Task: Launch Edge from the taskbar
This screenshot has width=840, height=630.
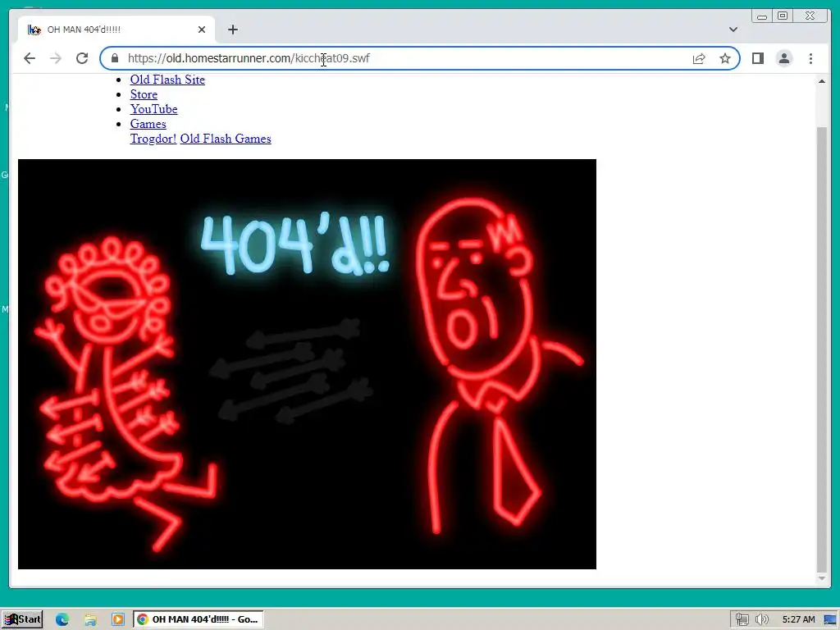Action: coord(62,619)
